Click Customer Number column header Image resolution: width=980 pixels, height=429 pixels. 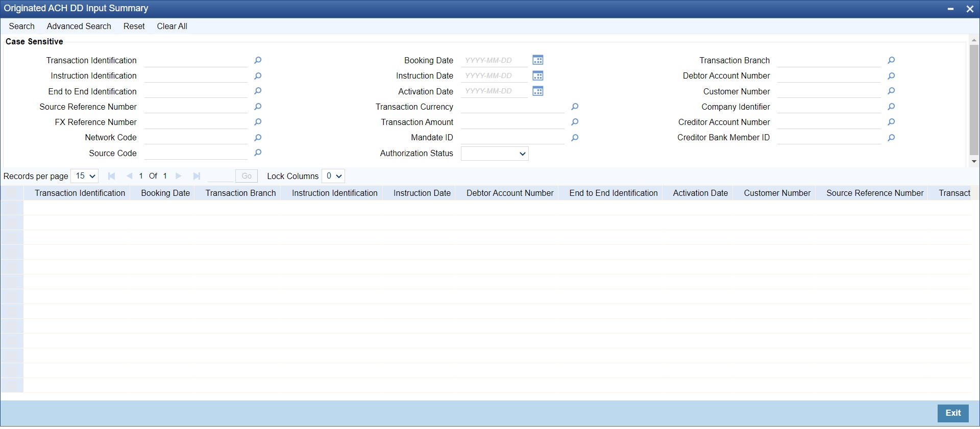click(777, 193)
